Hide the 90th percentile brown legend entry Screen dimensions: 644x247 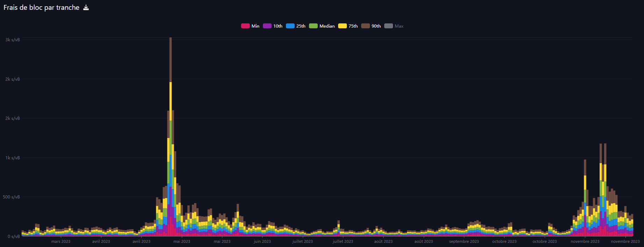click(x=365, y=26)
